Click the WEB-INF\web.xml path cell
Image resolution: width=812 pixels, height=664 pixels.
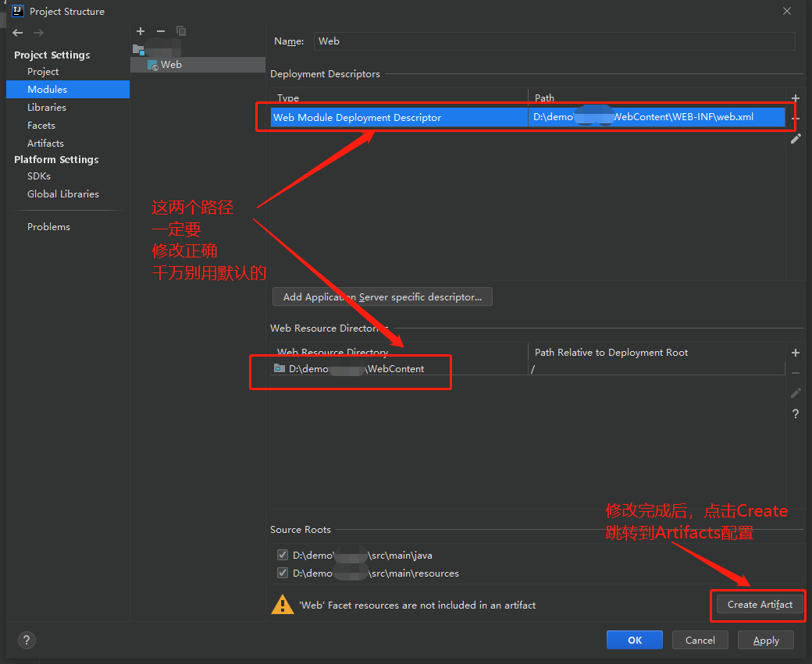(657, 117)
